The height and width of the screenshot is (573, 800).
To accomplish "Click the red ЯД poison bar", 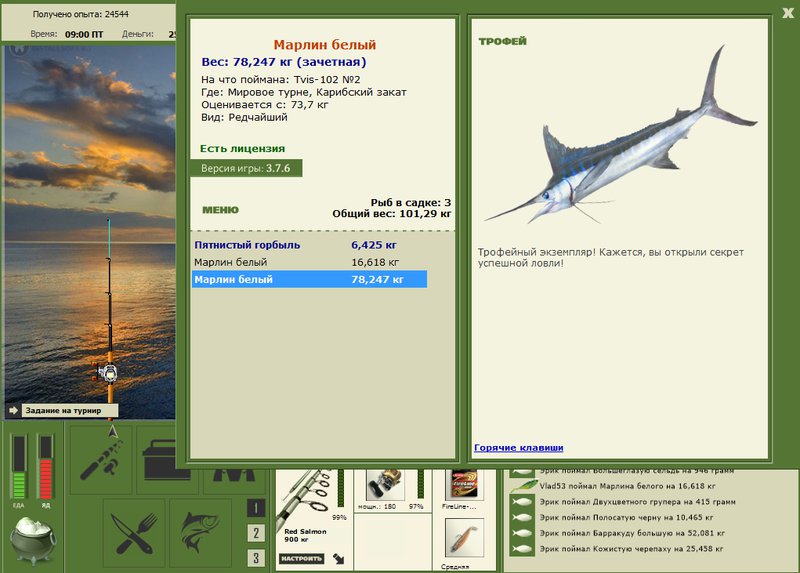I will coord(45,467).
